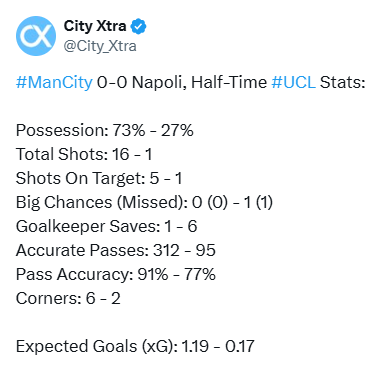The width and height of the screenshot is (373, 365).
Task: Click the Goalkeeper Saves 1 - 6 line
Action: (107, 226)
